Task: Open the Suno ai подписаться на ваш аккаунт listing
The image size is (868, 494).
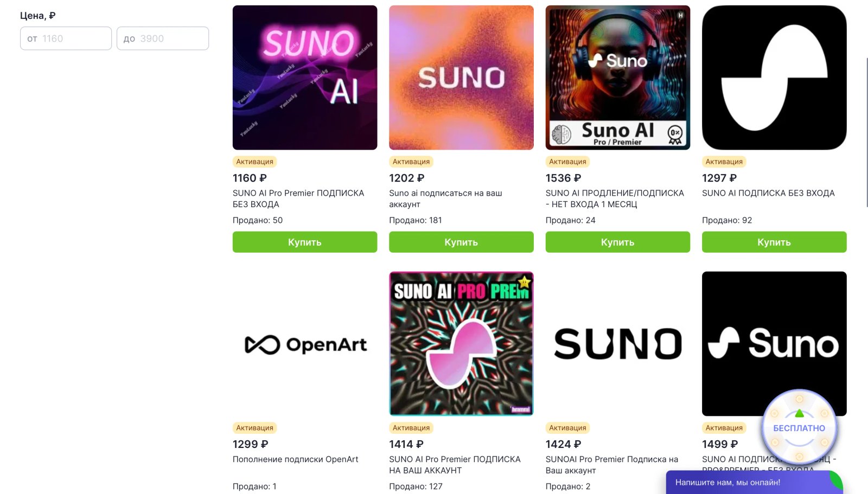Action: [445, 198]
